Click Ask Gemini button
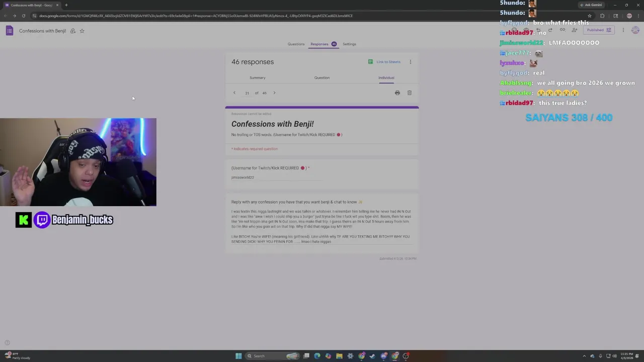This screenshot has height=362, width=644. [591, 5]
